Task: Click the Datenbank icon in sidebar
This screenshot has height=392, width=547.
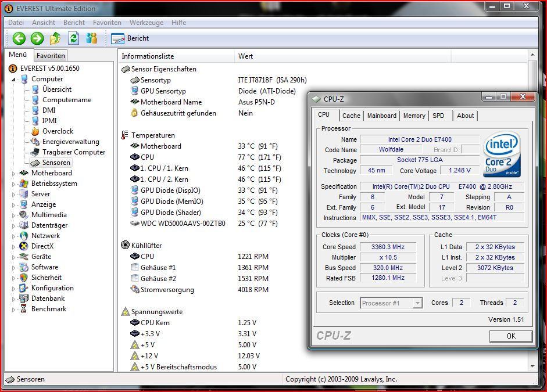Action: [x=23, y=299]
